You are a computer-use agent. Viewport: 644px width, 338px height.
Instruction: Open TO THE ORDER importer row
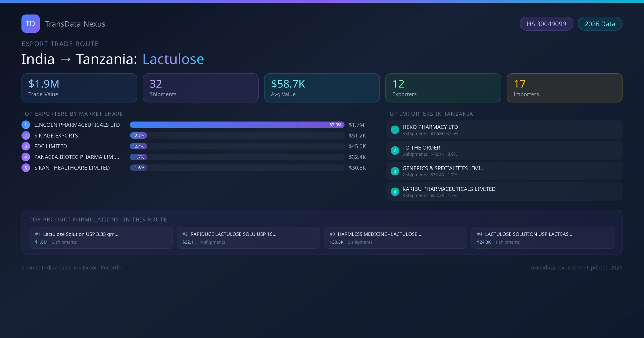504,150
